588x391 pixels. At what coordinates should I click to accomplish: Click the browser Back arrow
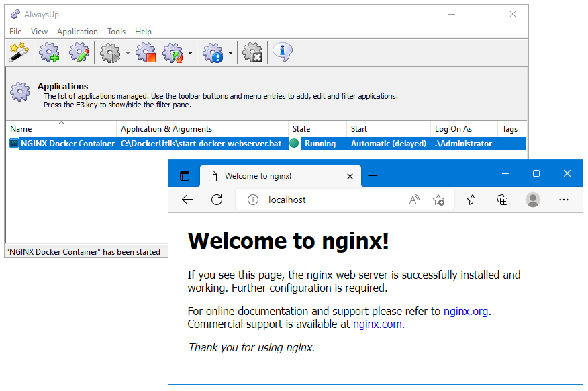187,200
